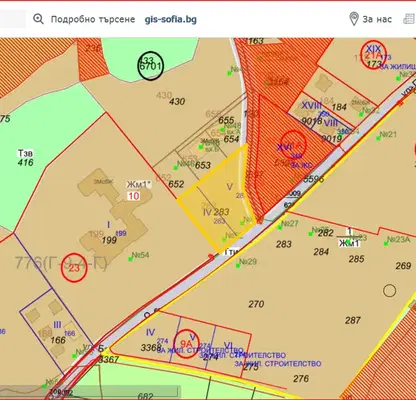The image size is (416, 400).
Task: Click the Жм1 zone label near 282
Action: 349,243
